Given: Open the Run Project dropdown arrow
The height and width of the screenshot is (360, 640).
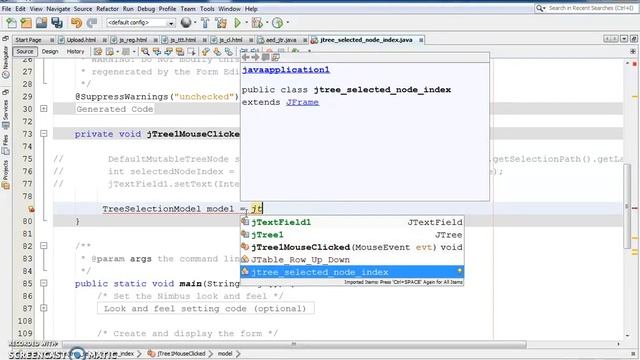Looking at the screenshot, I should 247,22.
